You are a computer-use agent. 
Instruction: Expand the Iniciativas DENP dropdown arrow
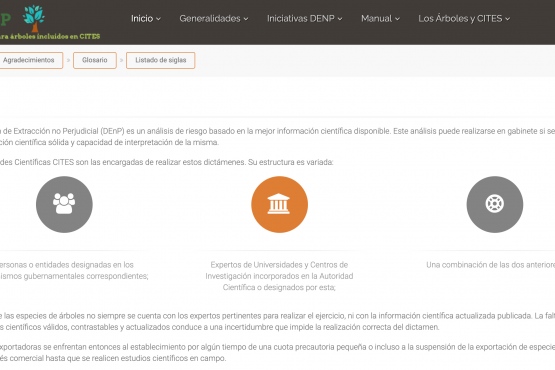point(340,19)
